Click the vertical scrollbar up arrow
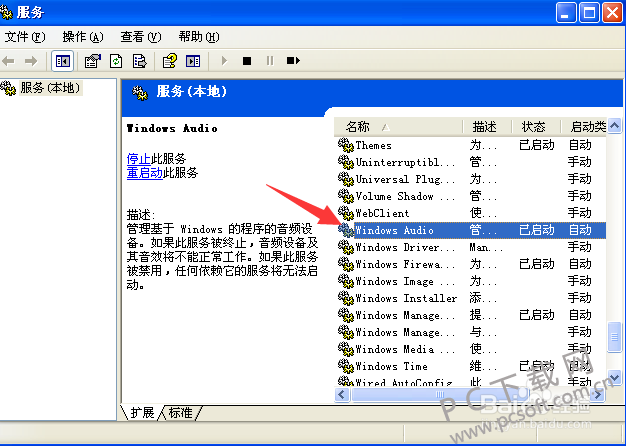Viewport: 626px width, 446px height. tap(614, 126)
